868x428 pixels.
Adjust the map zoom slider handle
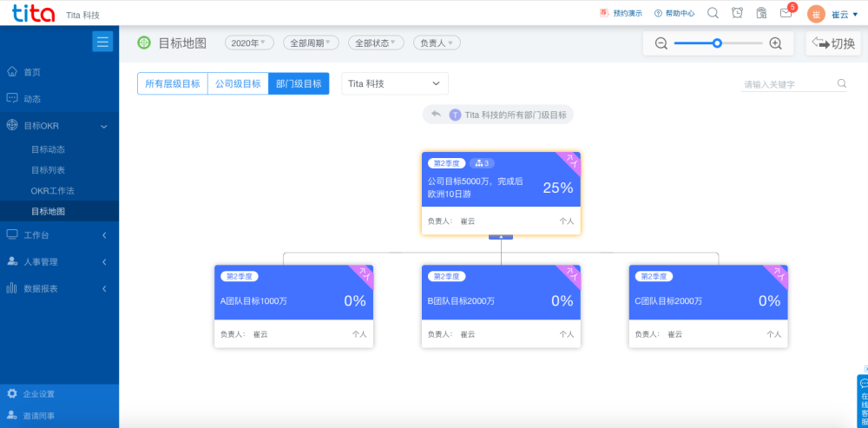pos(718,43)
